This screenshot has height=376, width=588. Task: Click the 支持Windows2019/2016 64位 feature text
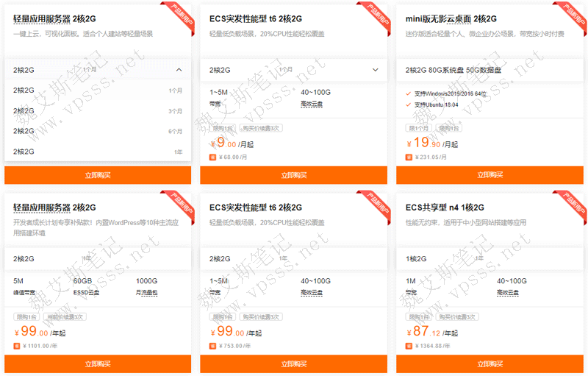coord(451,93)
